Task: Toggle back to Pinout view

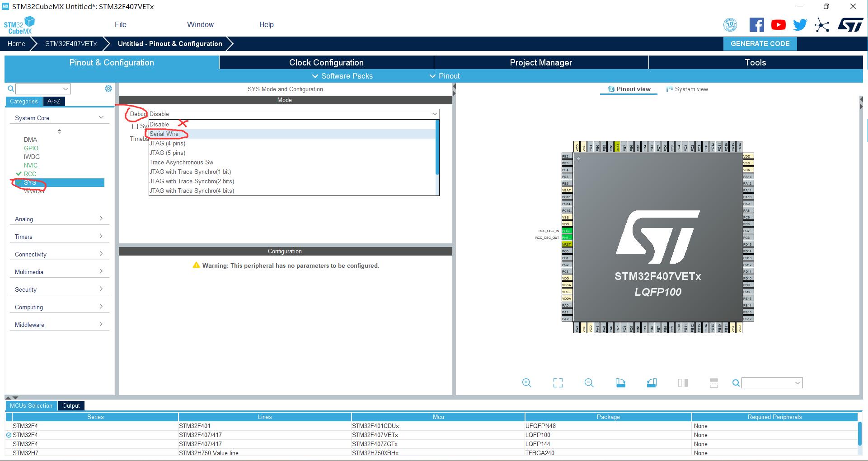Action: click(629, 89)
